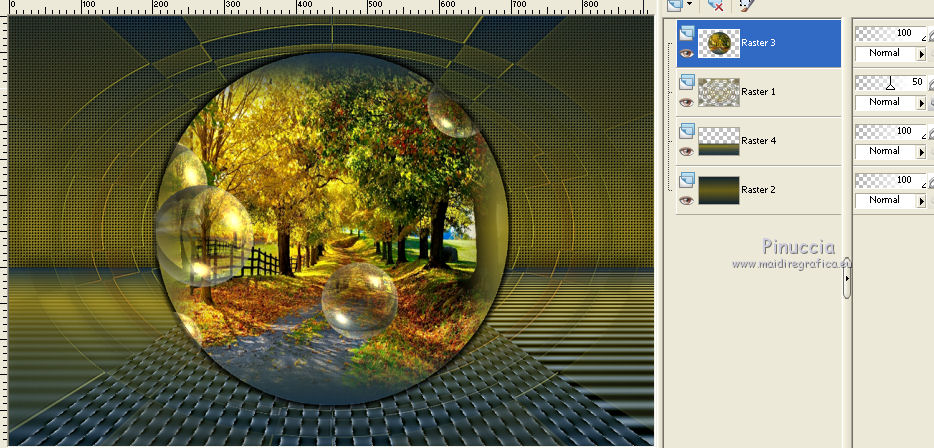Toggle visibility of Raster 4 layer
934x448 pixels.
tap(687, 151)
